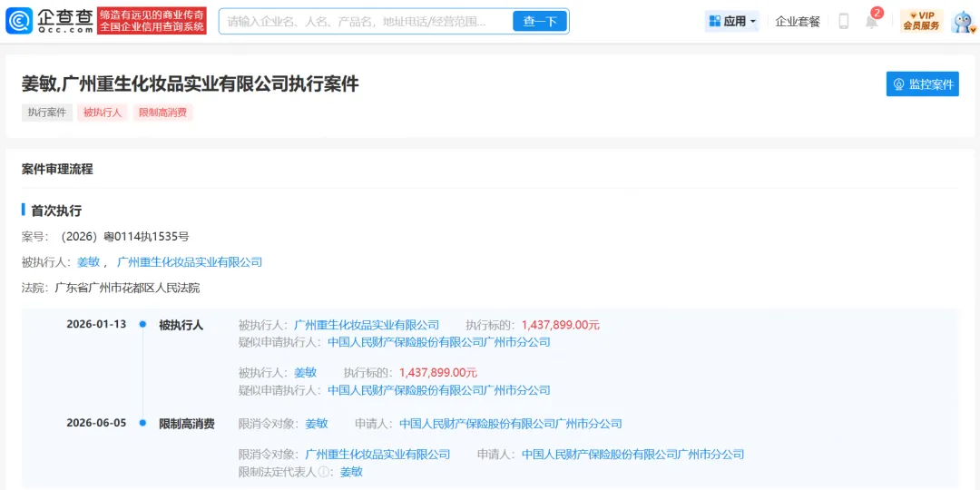Image resolution: width=980 pixels, height=490 pixels.
Task: Select the 首次执行 heading
Action: (56, 211)
